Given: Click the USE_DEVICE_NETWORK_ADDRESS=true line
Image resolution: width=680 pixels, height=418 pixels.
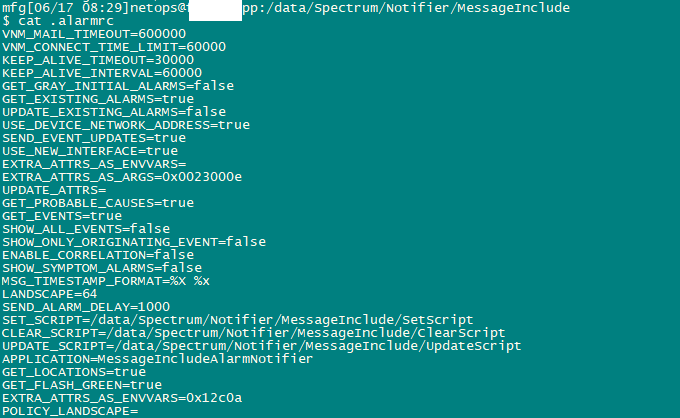Looking at the screenshot, I should (126, 125).
